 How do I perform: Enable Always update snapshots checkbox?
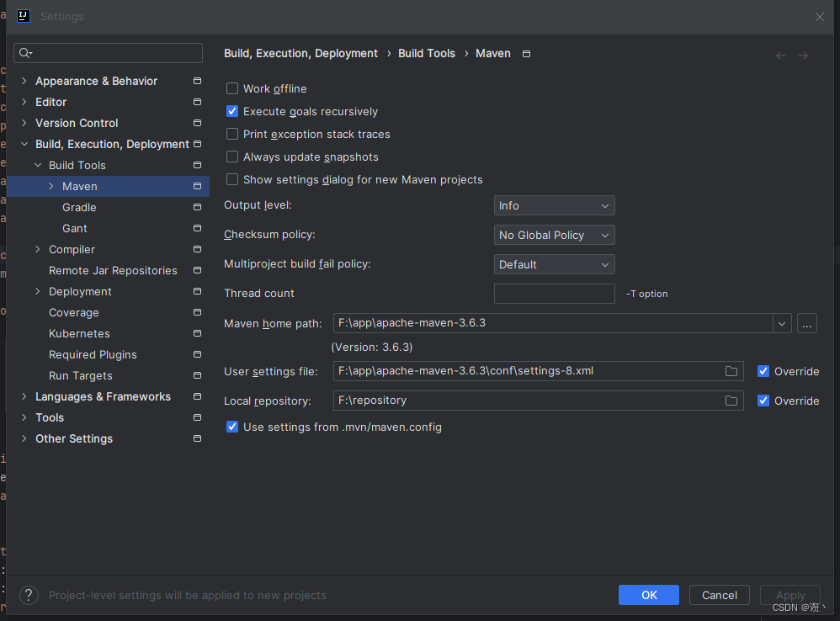click(x=232, y=157)
